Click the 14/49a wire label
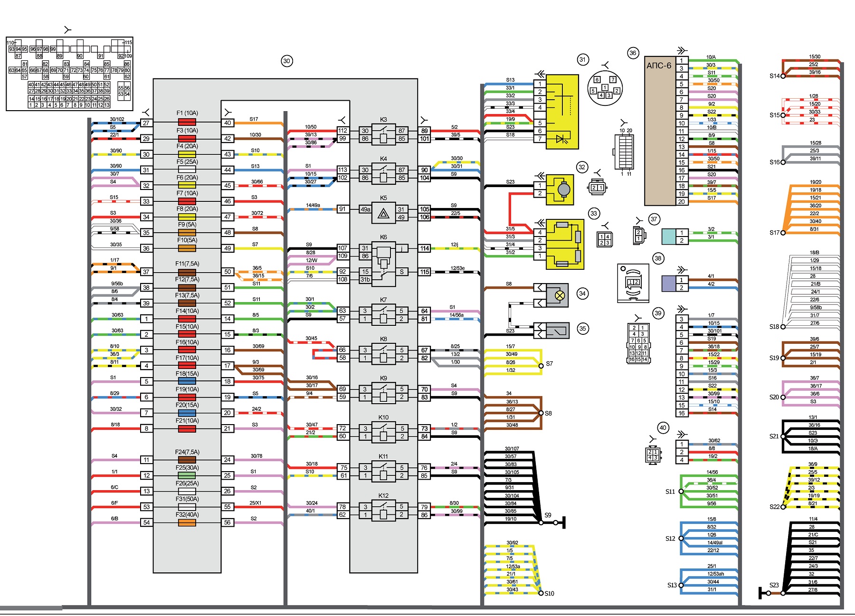This screenshot has width=855, height=616. click(313, 205)
